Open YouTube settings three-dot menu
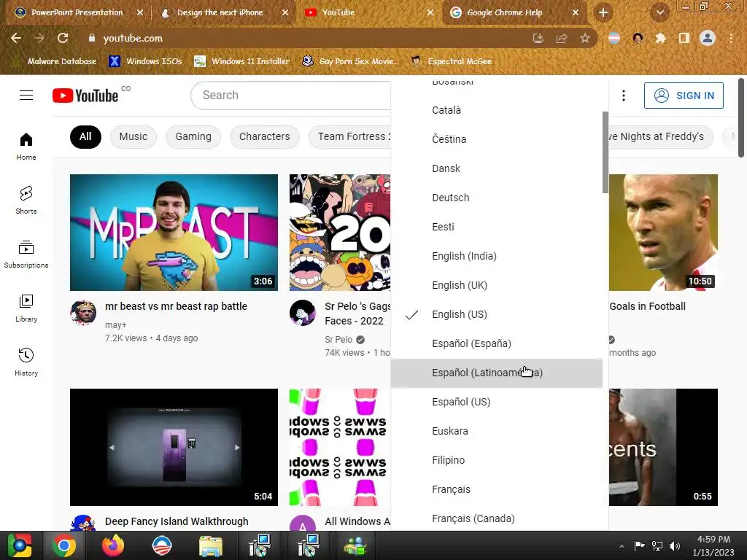This screenshot has height=560, width=747. click(x=623, y=96)
